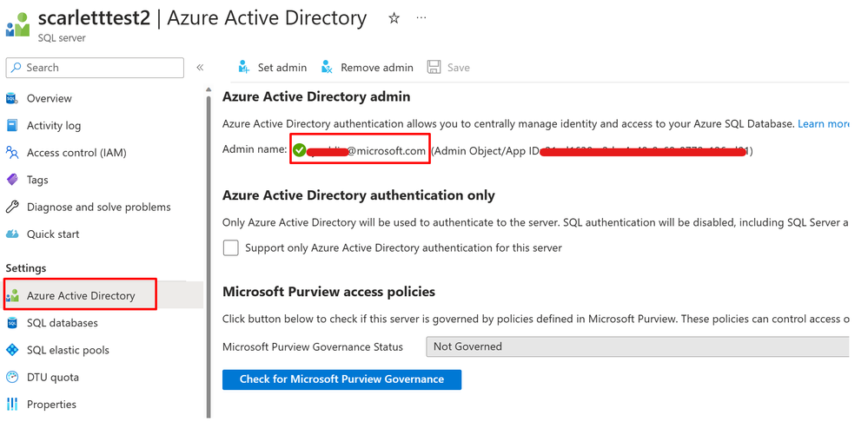Viewport: 868px width, 435px height.
Task: Click the Microsoft Purview access policies heading
Action: [x=328, y=292]
